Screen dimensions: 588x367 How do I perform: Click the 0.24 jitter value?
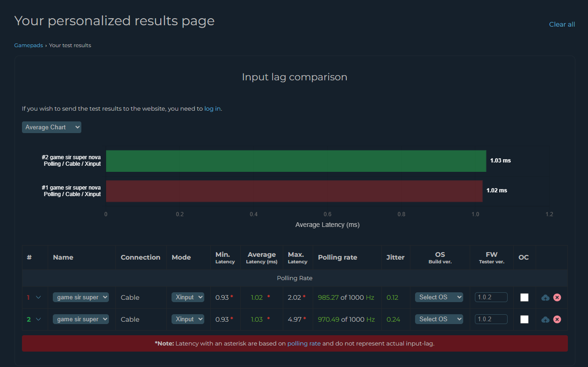tap(393, 319)
